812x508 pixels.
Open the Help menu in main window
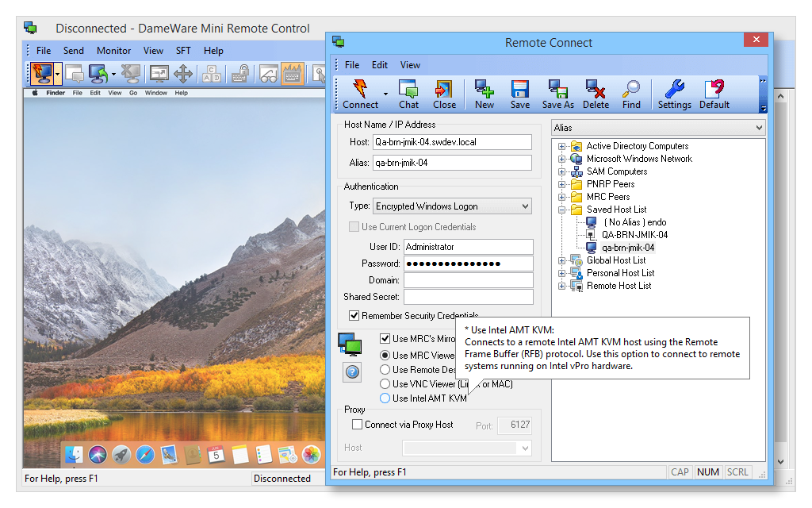click(x=213, y=51)
